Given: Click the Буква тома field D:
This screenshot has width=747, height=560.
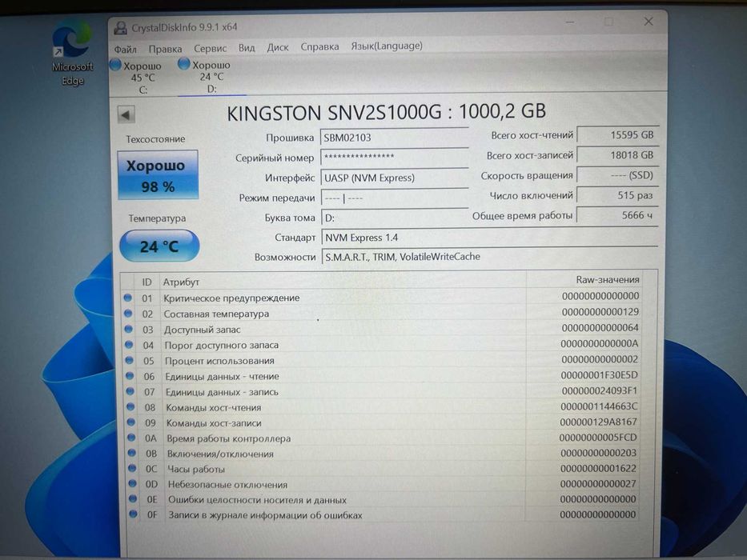Looking at the screenshot, I should tap(395, 218).
